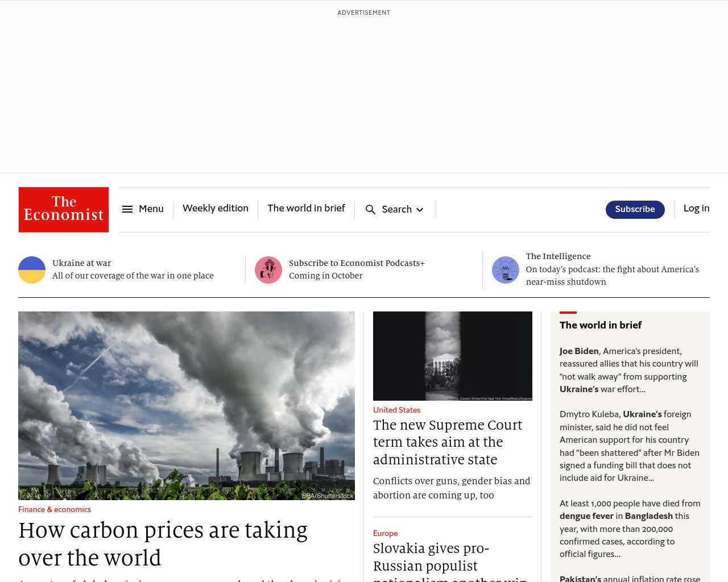
Task: Click the dengue fever Bangladesh brief
Action: tap(630, 529)
